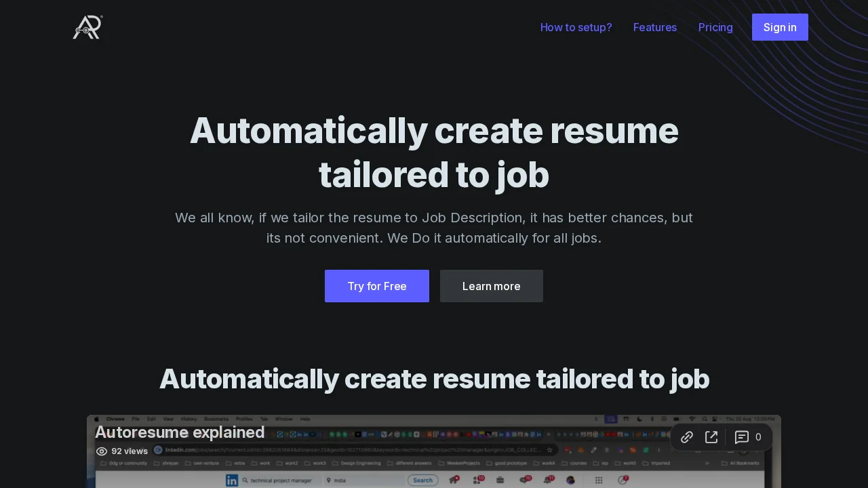
Task: Choose Learn more
Action: coord(491,286)
